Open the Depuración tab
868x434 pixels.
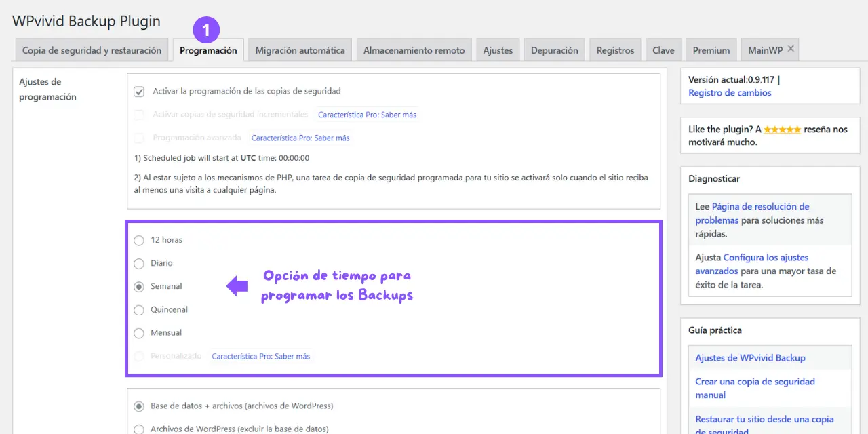tap(555, 50)
